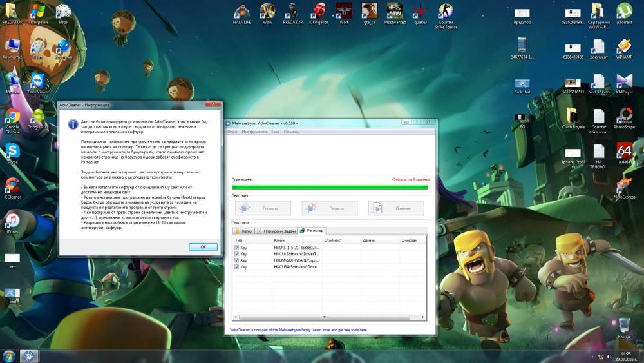Click the taskbar clock and date
This screenshot has width=644, height=363.
pyautogui.click(x=626, y=357)
